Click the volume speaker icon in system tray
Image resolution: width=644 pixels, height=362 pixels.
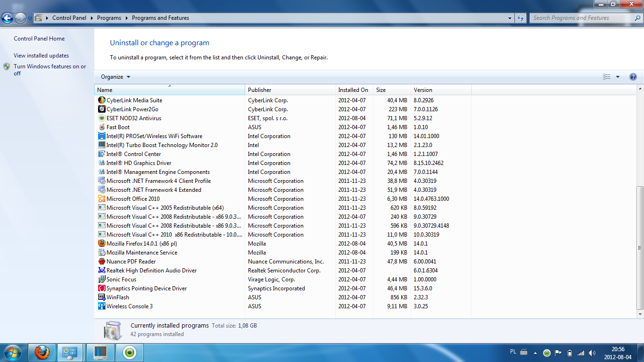[x=592, y=353]
